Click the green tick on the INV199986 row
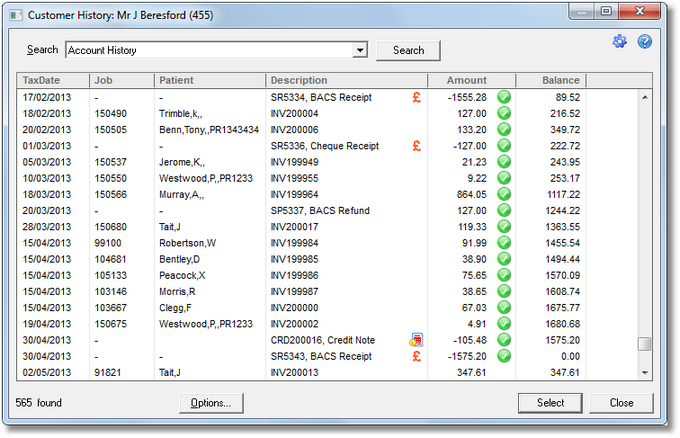The image size is (680, 438). (504, 275)
